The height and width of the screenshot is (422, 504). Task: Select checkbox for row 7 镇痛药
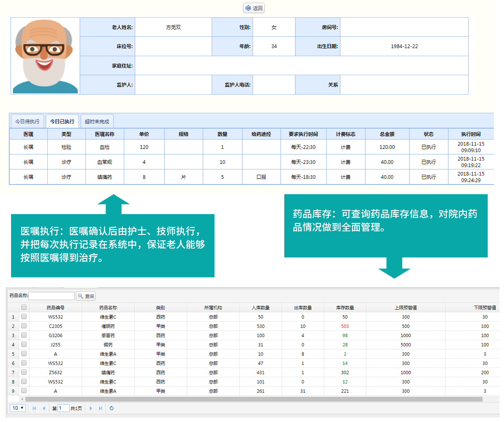(24, 372)
